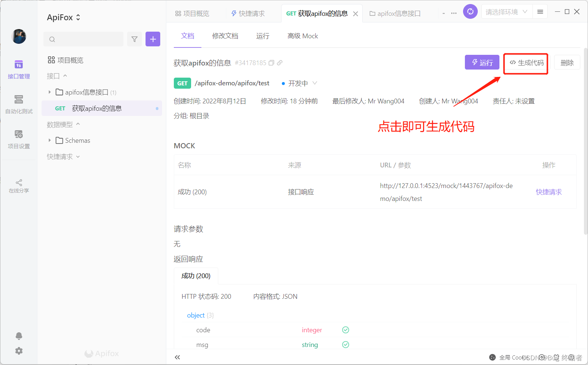Click the 生成代码 button
This screenshot has height=365, width=588.
(x=526, y=63)
